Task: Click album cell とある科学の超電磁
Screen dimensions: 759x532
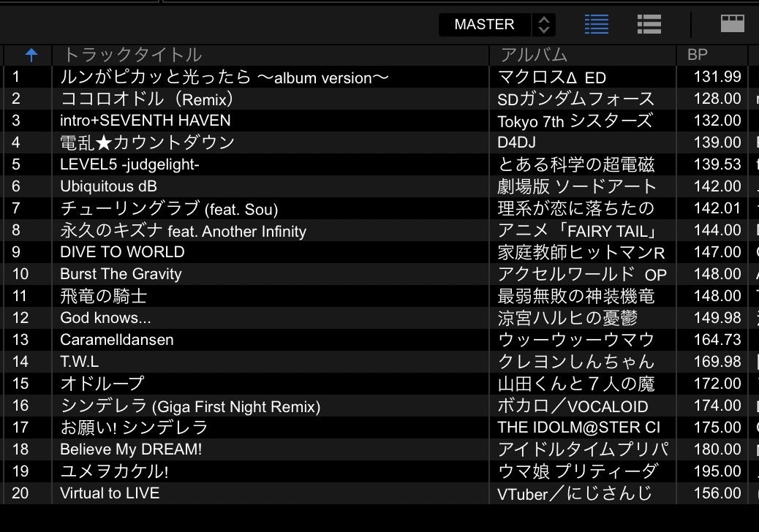Action: 576,164
